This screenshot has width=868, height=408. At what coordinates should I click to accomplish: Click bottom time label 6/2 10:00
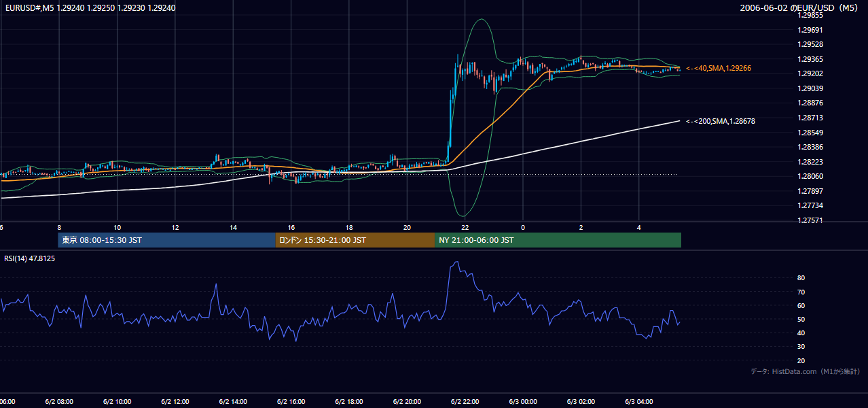click(x=117, y=402)
